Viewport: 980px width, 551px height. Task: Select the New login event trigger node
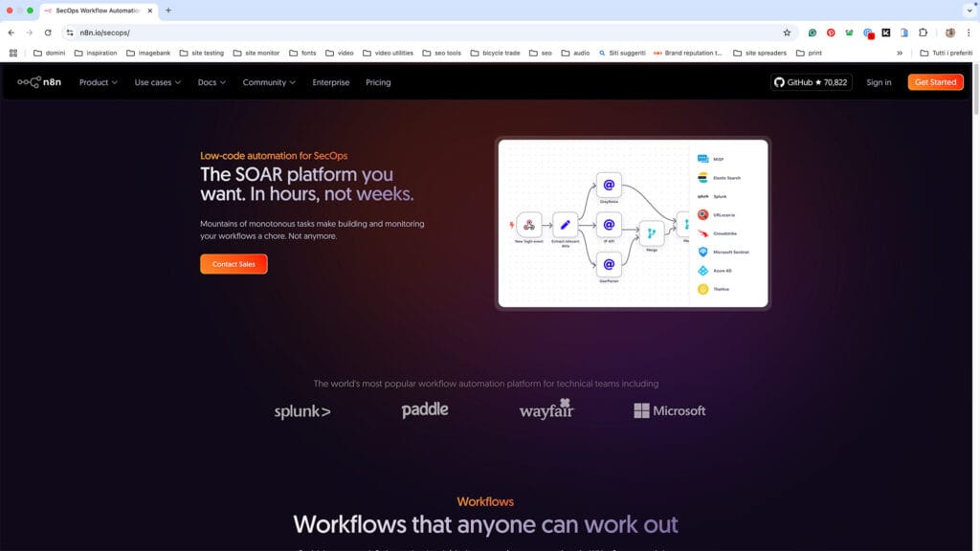tap(528, 226)
